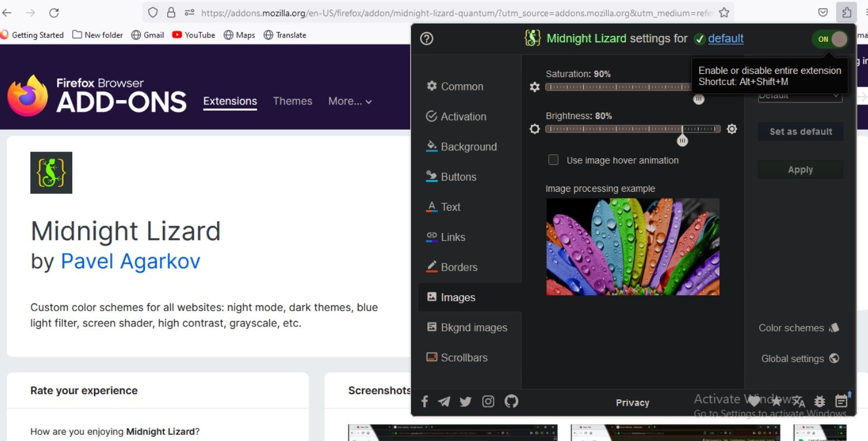The image size is (868, 441).
Task: Open the color scheme Default dropdown
Action: (800, 96)
